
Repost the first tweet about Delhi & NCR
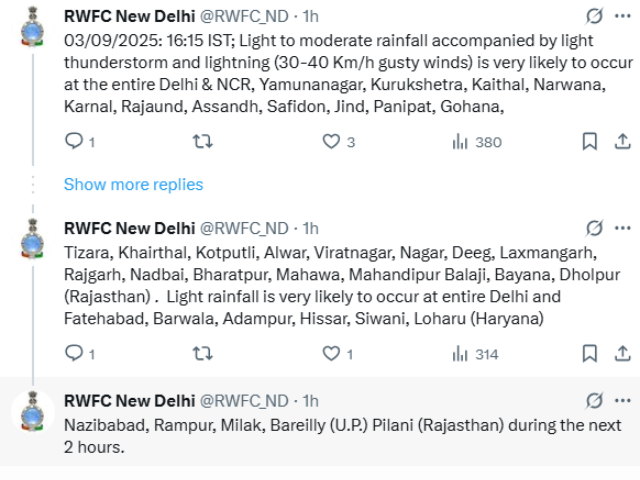202,142
